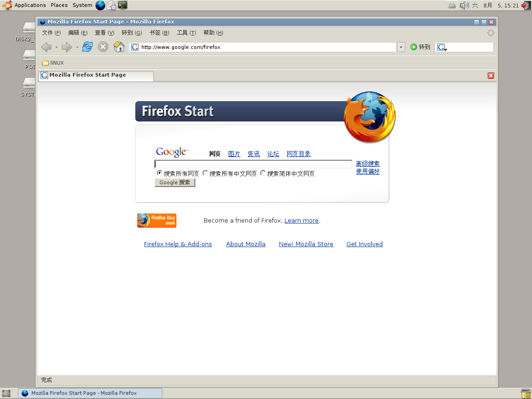The height and width of the screenshot is (399, 532).
Task: Follow the Learn more link
Action: pos(301,221)
